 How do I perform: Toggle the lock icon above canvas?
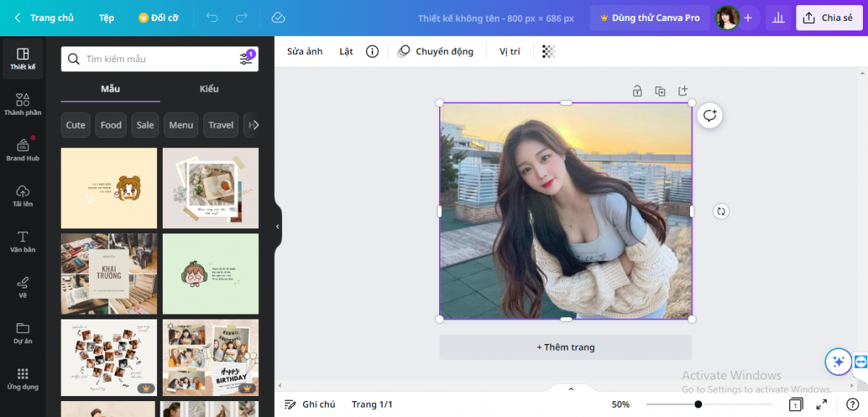coord(637,91)
